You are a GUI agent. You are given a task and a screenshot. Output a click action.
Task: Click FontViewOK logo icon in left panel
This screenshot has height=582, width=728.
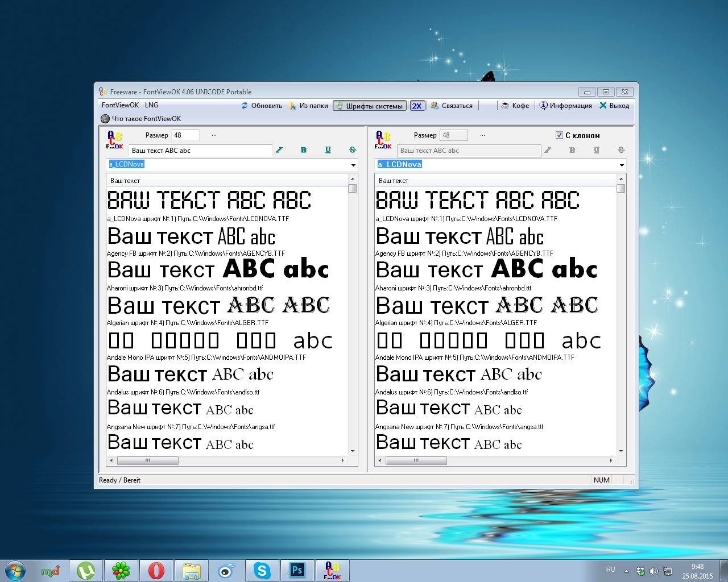coord(114,140)
